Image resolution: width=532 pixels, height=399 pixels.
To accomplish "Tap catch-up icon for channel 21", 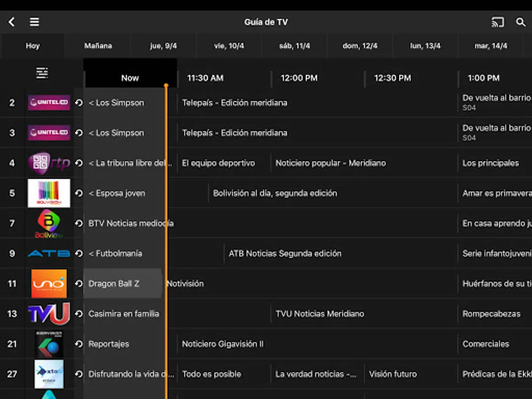I will click(x=79, y=344).
